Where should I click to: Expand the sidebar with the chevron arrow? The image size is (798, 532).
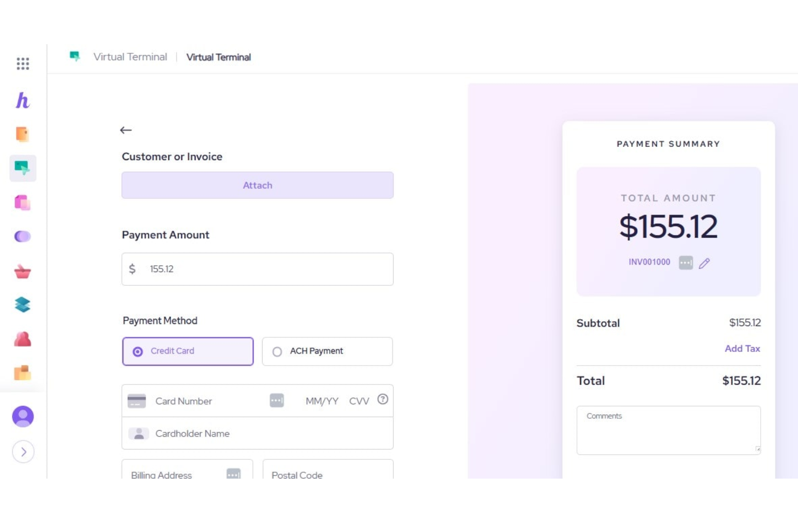coord(23,452)
